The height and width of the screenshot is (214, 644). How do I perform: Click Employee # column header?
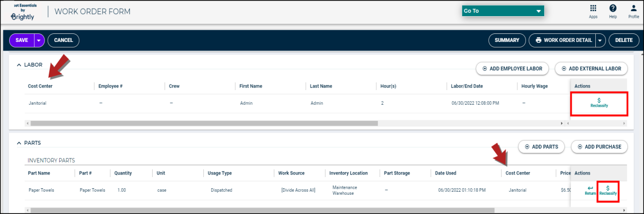111,86
